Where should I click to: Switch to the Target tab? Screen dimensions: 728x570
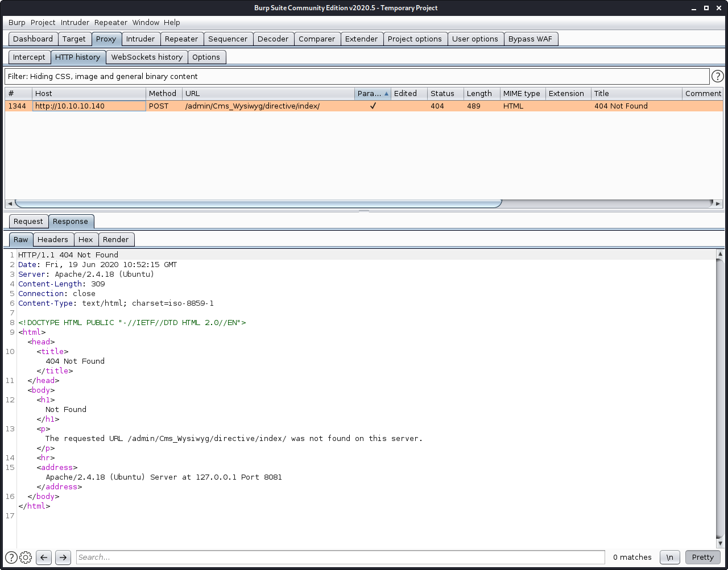point(74,39)
